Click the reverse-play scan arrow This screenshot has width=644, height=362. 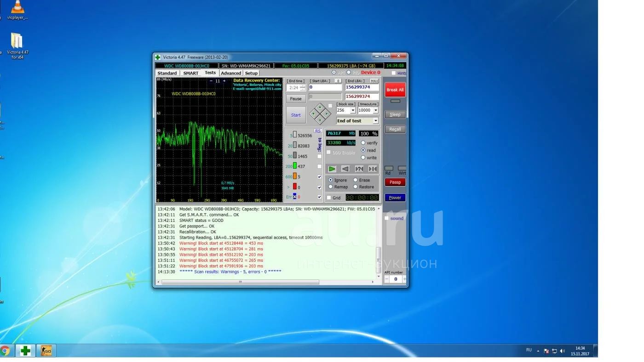[345, 169]
